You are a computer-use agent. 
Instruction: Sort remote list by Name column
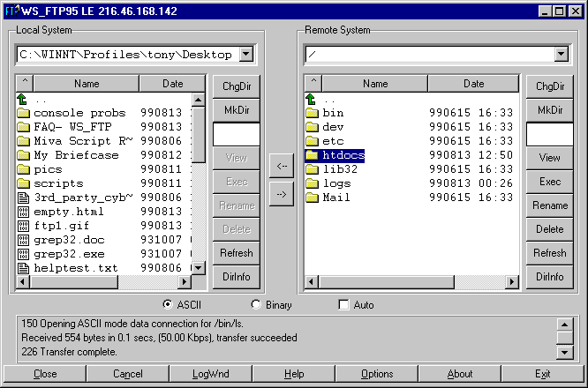click(375, 84)
